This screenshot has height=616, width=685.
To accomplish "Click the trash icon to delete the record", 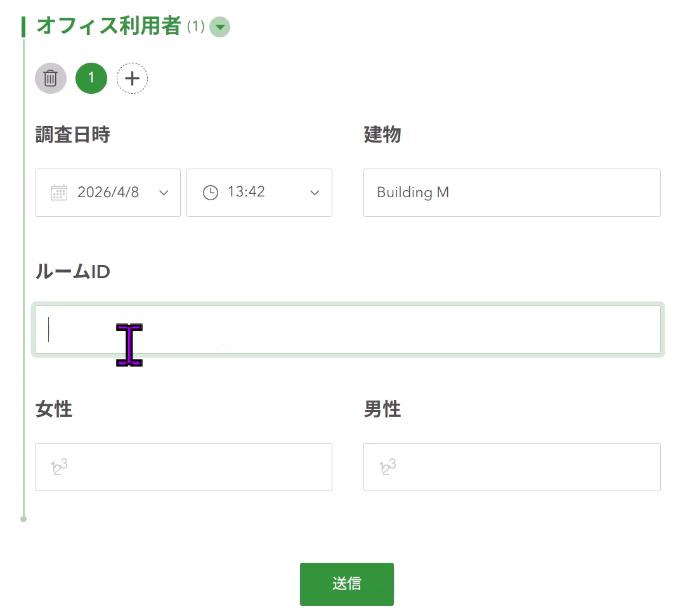I will point(51,79).
